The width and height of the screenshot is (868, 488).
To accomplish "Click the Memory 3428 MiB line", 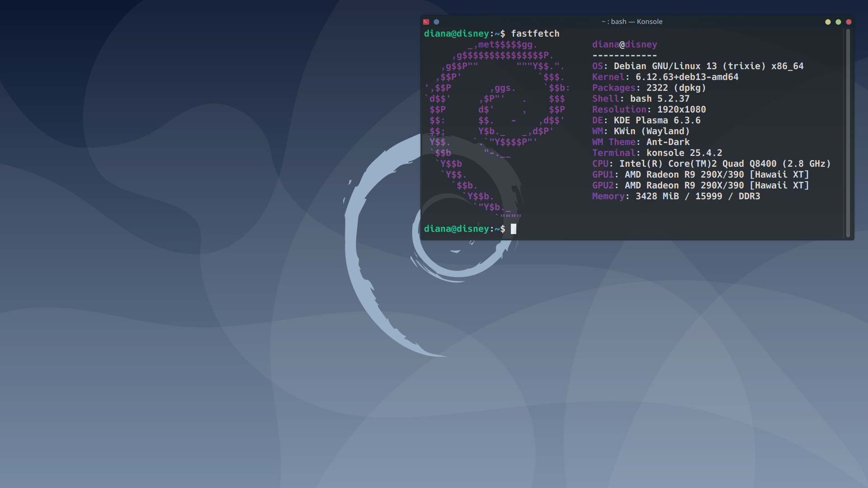I will (676, 196).
